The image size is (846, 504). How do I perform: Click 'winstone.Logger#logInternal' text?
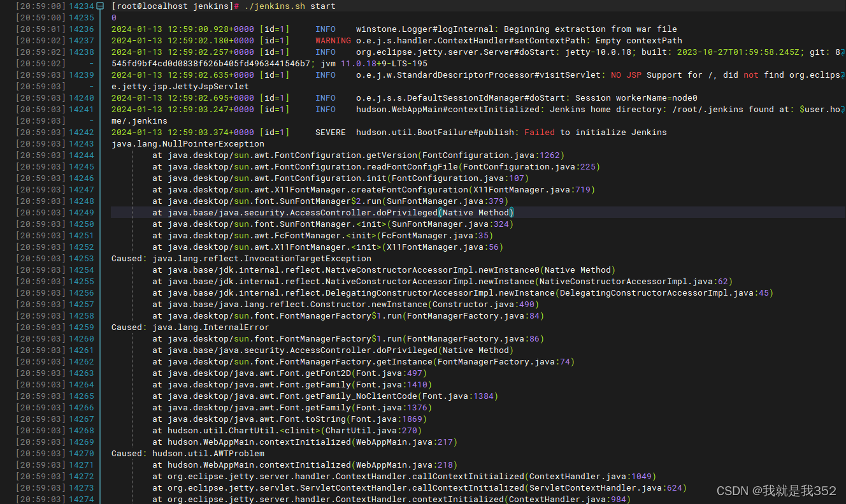pyautogui.click(x=425, y=29)
